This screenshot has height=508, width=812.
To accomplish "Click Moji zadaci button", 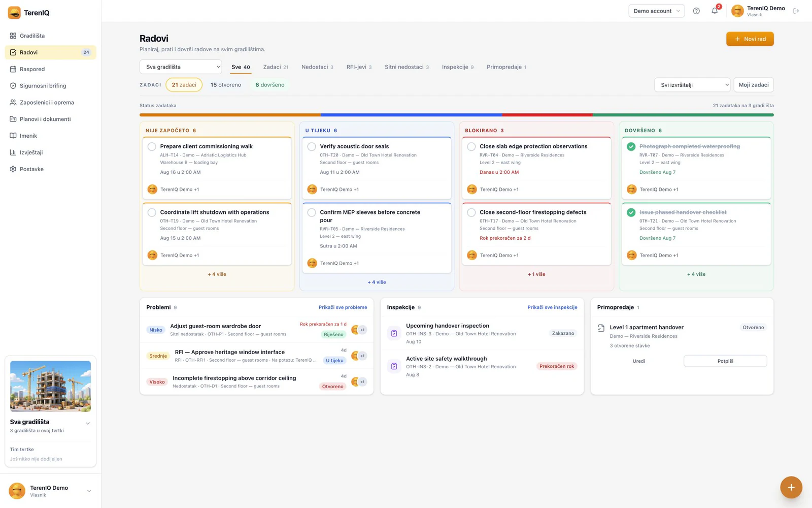I will pos(754,85).
